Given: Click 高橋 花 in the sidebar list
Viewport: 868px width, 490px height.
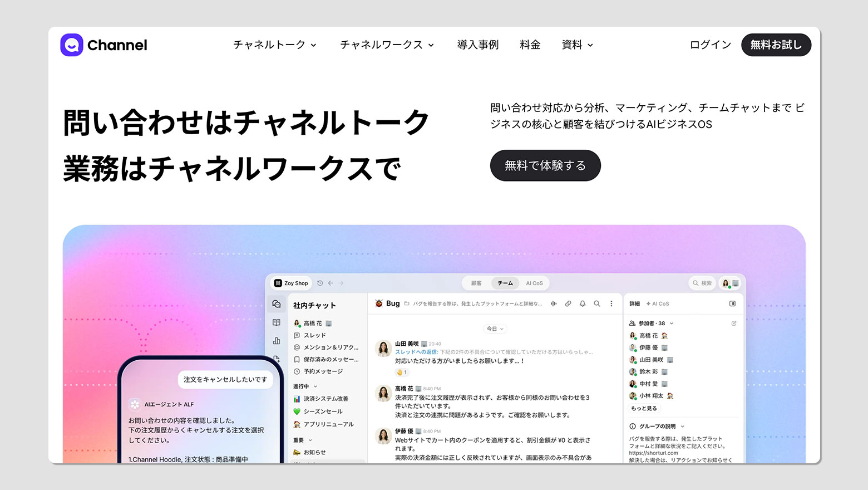Looking at the screenshot, I should 313,323.
